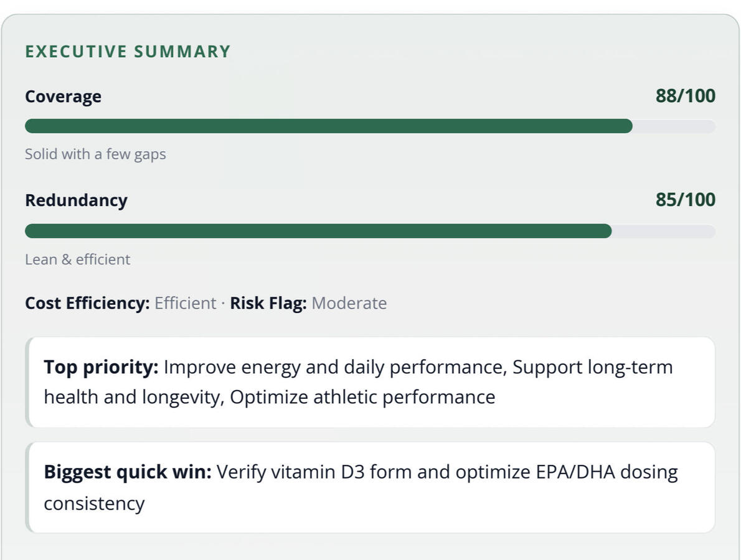Click the Executive Summary heading
This screenshot has height=560, width=741.
[128, 52]
